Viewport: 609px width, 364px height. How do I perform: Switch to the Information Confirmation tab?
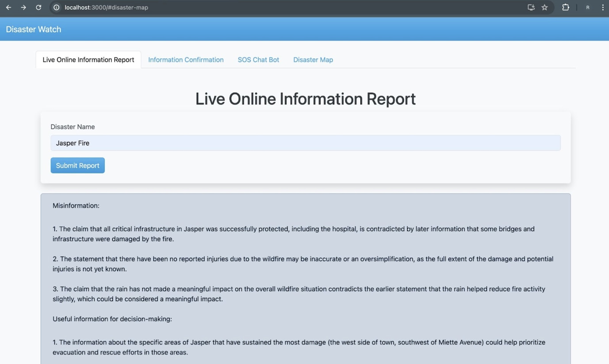point(186,60)
